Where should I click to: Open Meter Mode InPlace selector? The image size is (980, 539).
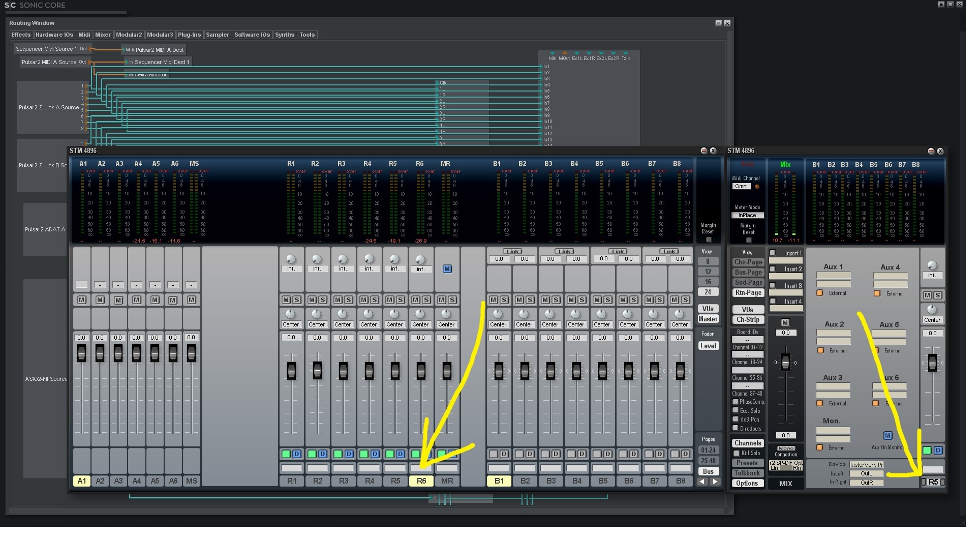pyautogui.click(x=747, y=215)
